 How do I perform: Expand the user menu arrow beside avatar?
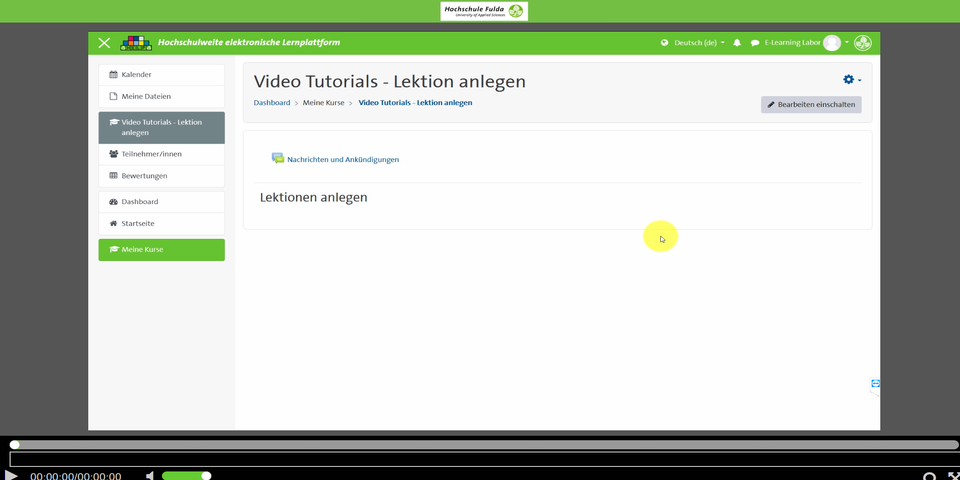(847, 42)
